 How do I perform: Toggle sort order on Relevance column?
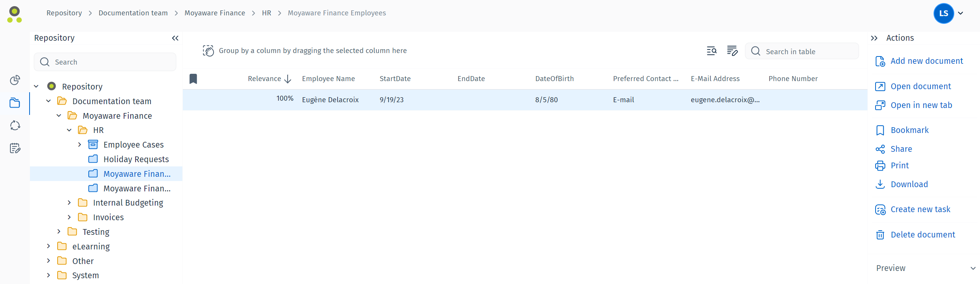(269, 79)
